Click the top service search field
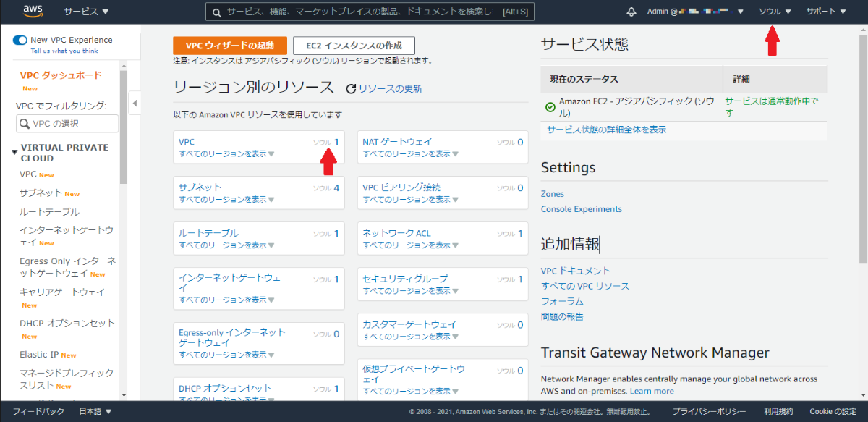 [370, 12]
